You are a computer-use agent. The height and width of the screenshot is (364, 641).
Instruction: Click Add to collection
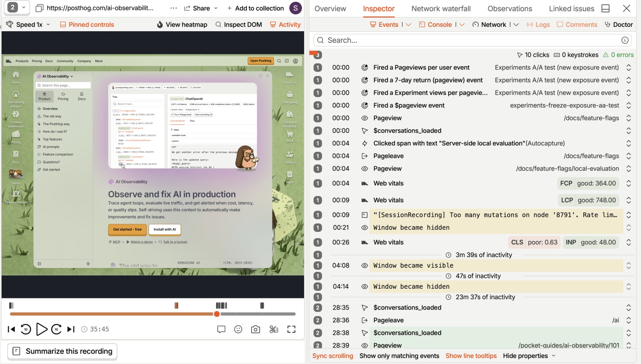point(255,8)
